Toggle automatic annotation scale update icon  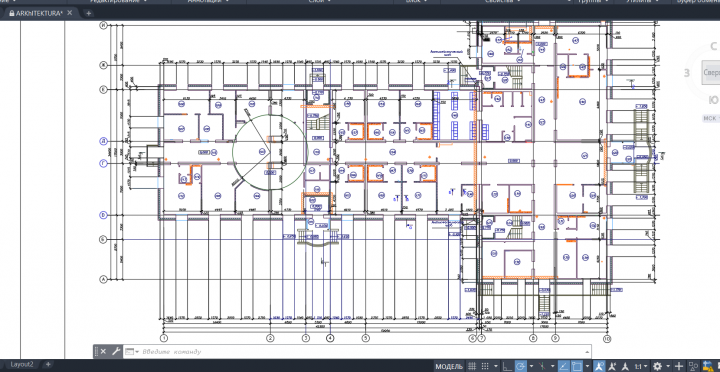(612, 366)
